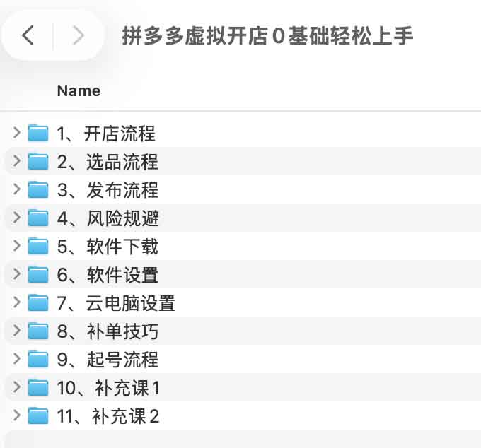The image size is (481, 448).
Task: Click folder icon for 3、发布流程
Action: click(x=38, y=189)
